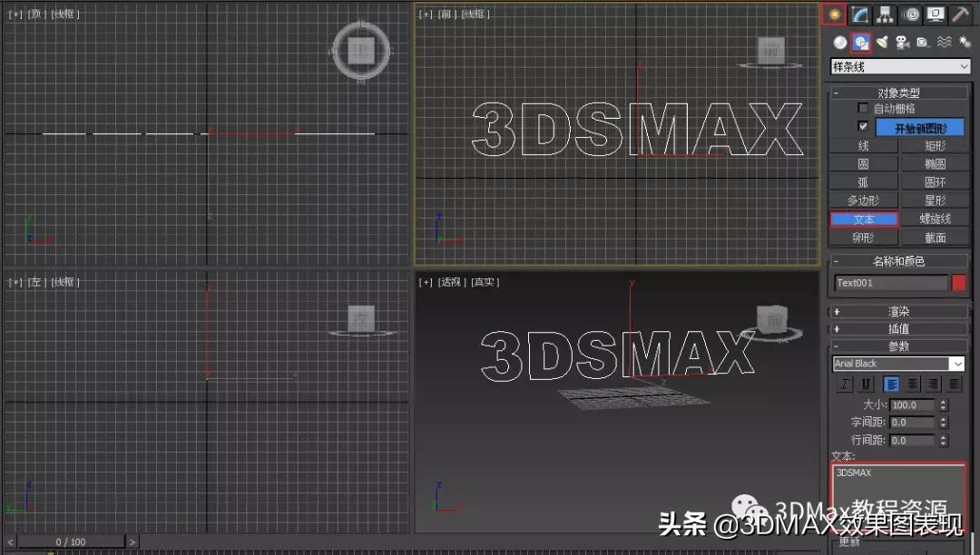Choose the 截面 section shape button

(935, 238)
